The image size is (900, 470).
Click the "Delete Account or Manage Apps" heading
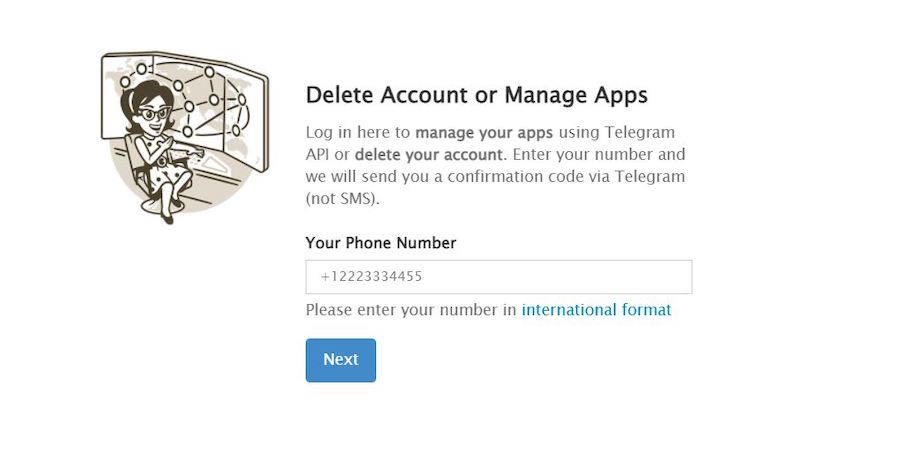476,95
